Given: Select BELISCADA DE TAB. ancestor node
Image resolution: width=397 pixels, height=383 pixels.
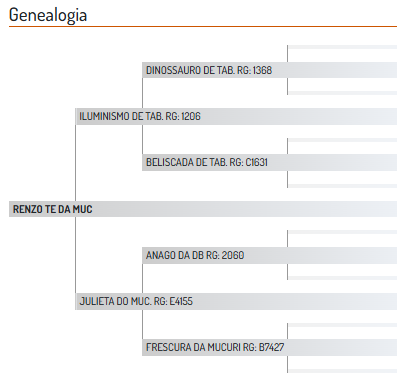Looking at the screenshot, I should (270, 162).
